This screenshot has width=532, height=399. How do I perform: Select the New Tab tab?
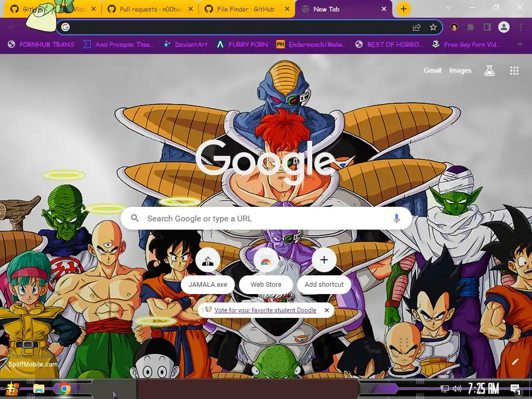343,9
